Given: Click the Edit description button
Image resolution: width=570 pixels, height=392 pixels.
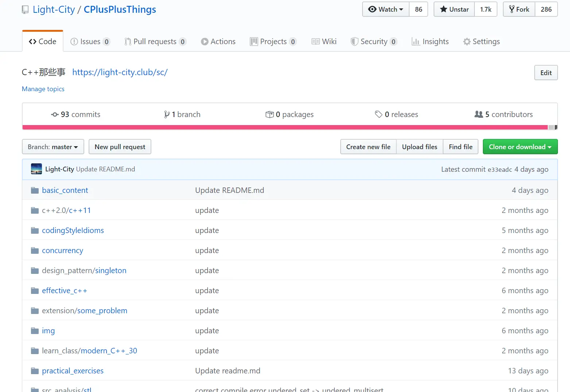Looking at the screenshot, I should pyautogui.click(x=546, y=73).
